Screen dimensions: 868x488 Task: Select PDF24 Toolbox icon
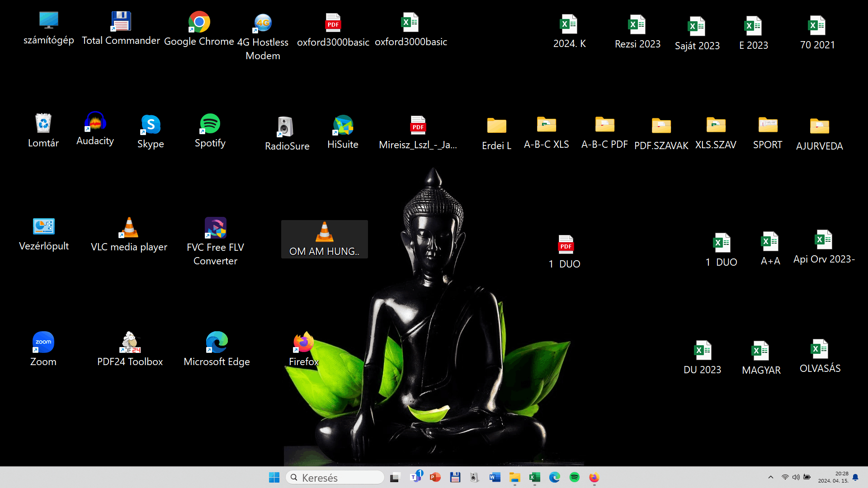click(x=130, y=343)
